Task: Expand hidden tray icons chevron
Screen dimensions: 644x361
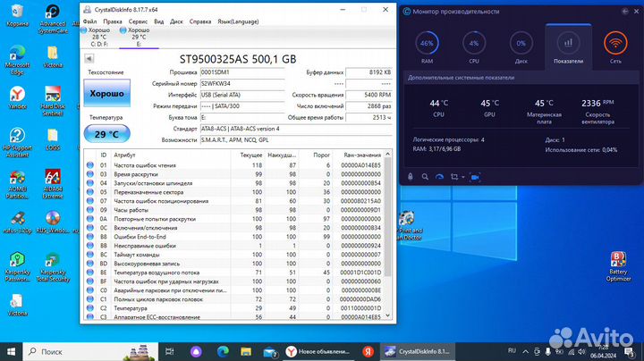Action: [525, 351]
